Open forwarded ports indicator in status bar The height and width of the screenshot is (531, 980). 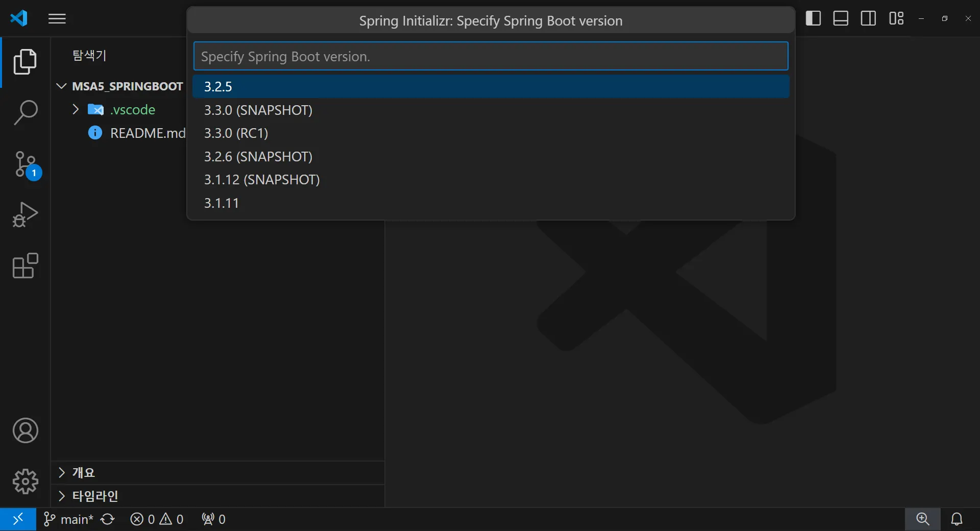coord(213,519)
